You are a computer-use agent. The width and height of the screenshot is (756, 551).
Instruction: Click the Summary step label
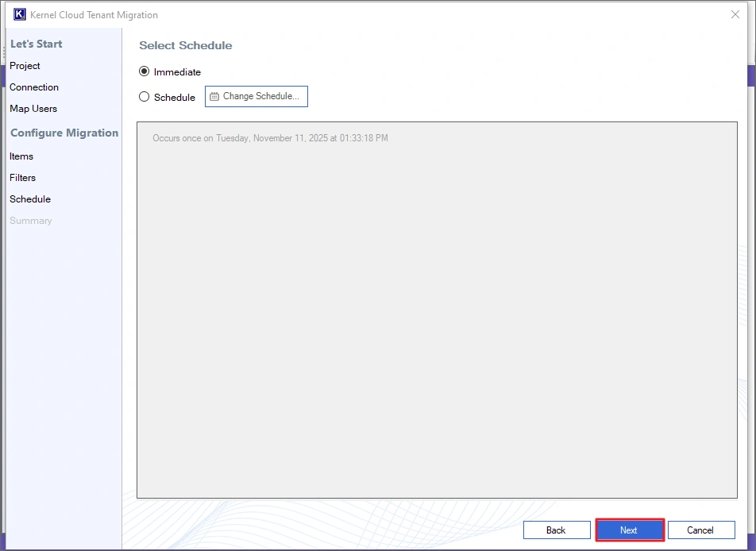pos(31,221)
